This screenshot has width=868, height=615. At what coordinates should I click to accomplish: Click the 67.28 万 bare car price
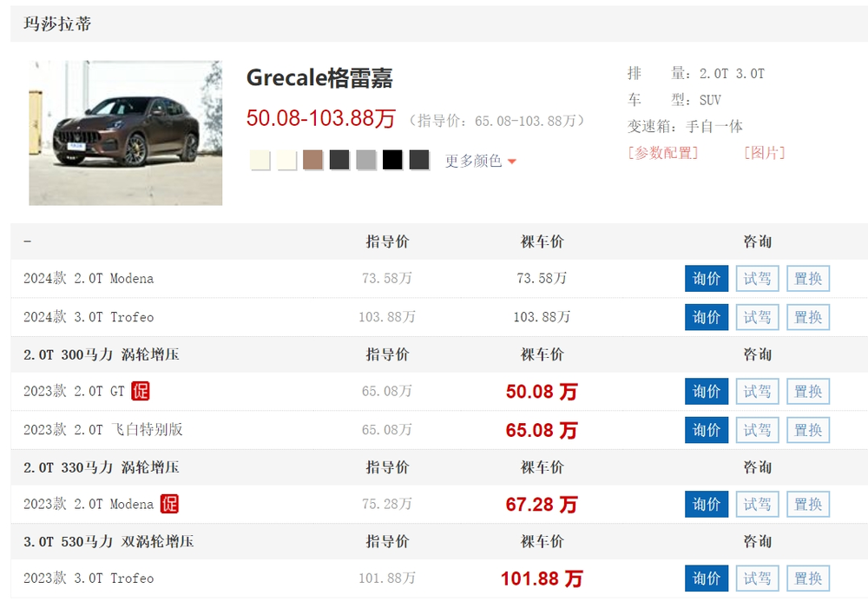pos(542,505)
